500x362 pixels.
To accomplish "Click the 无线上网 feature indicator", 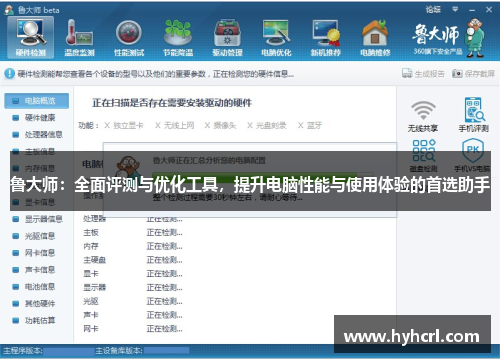I will coord(175,125).
